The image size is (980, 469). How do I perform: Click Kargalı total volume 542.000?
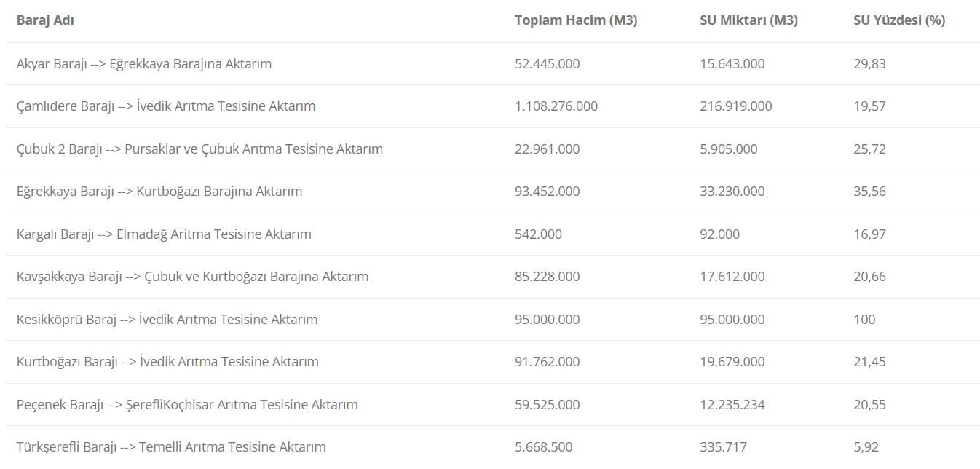(538, 234)
